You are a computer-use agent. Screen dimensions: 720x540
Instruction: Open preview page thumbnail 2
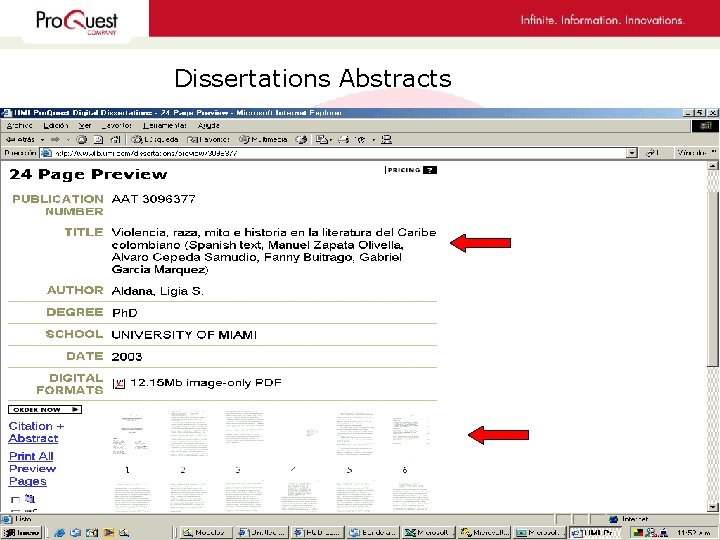(x=188, y=434)
